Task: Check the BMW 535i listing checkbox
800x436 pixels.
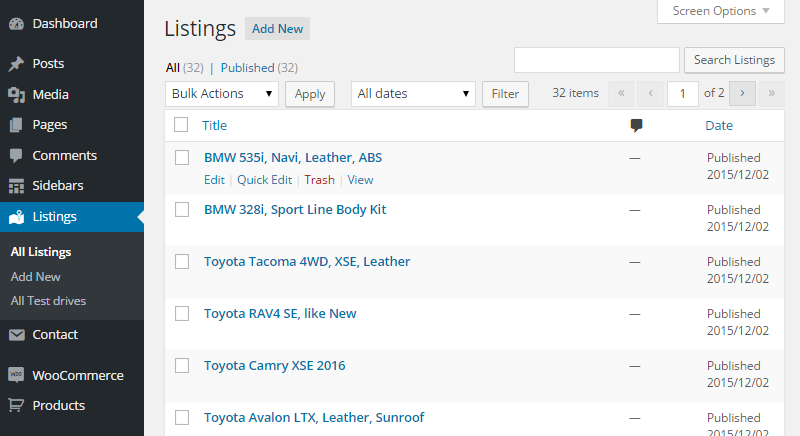Action: pyautogui.click(x=182, y=158)
